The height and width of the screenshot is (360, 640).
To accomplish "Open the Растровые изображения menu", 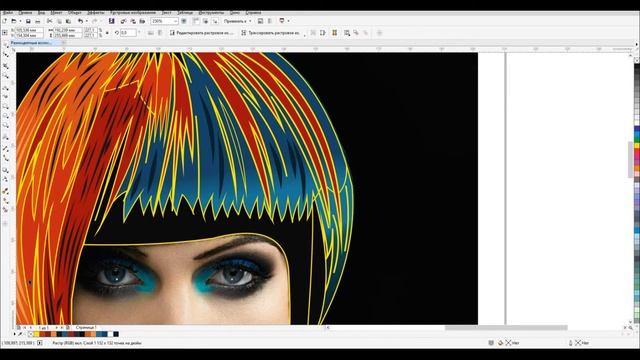I will [x=133, y=13].
